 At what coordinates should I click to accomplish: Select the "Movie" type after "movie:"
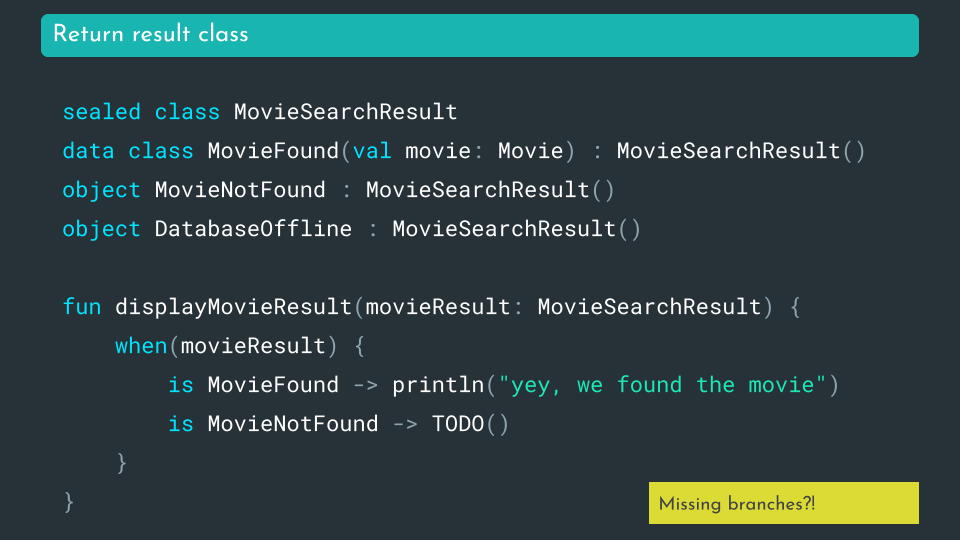(x=530, y=151)
